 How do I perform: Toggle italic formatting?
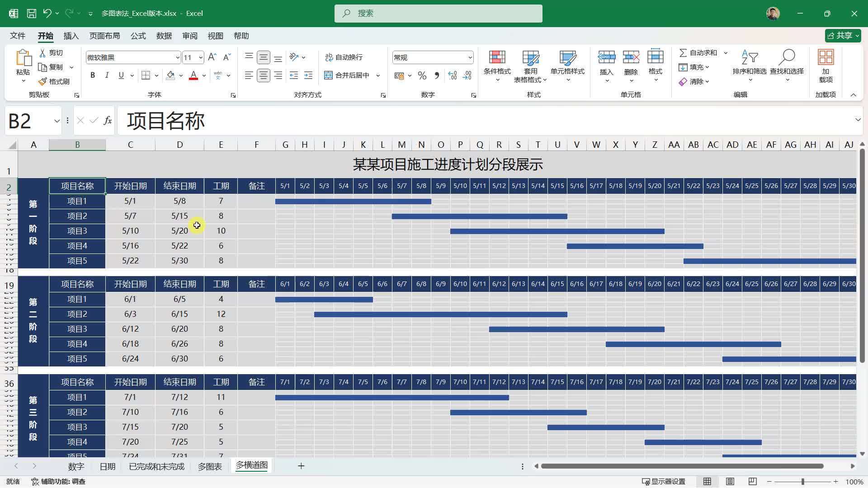pyautogui.click(x=107, y=75)
